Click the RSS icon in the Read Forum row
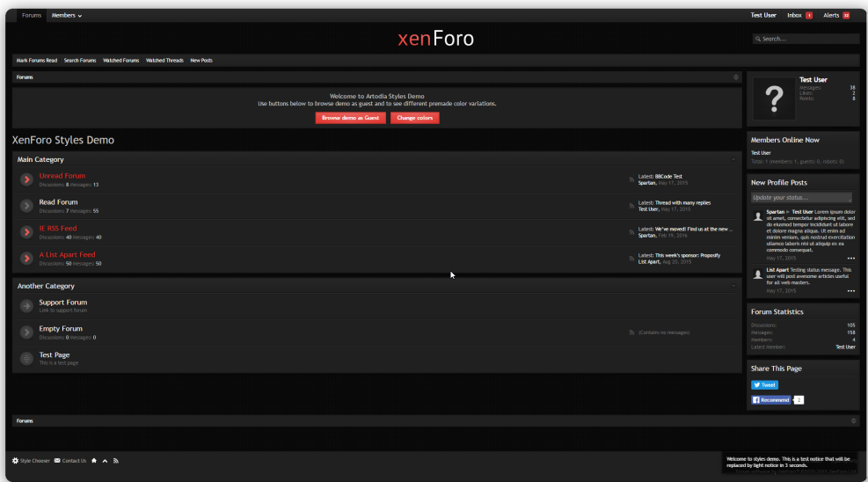Viewport: 868px width, 482px height. pos(631,206)
